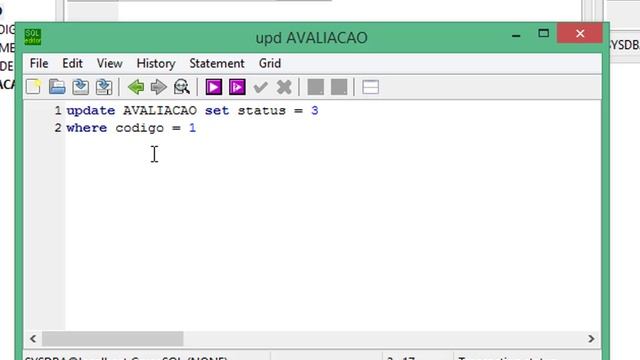Click line number 1 in the gutter
This screenshot has width=640, height=360.
click(58, 111)
